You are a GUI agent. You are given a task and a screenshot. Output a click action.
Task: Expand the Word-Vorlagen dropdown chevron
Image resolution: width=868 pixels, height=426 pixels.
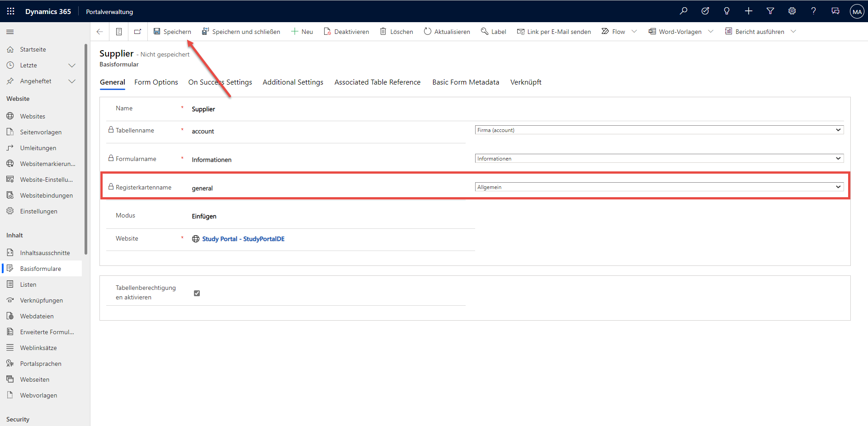[x=711, y=32]
